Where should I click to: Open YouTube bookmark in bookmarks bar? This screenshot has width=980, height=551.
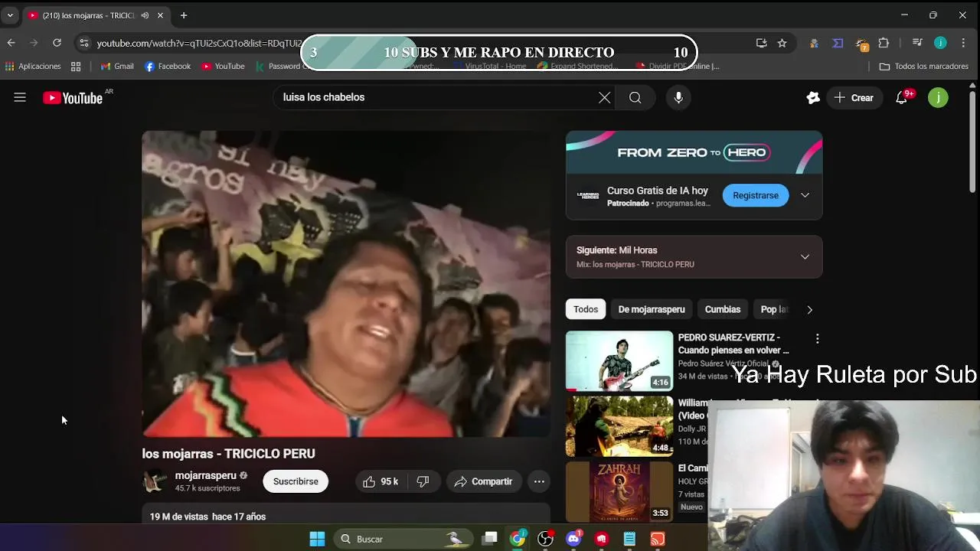click(x=223, y=67)
